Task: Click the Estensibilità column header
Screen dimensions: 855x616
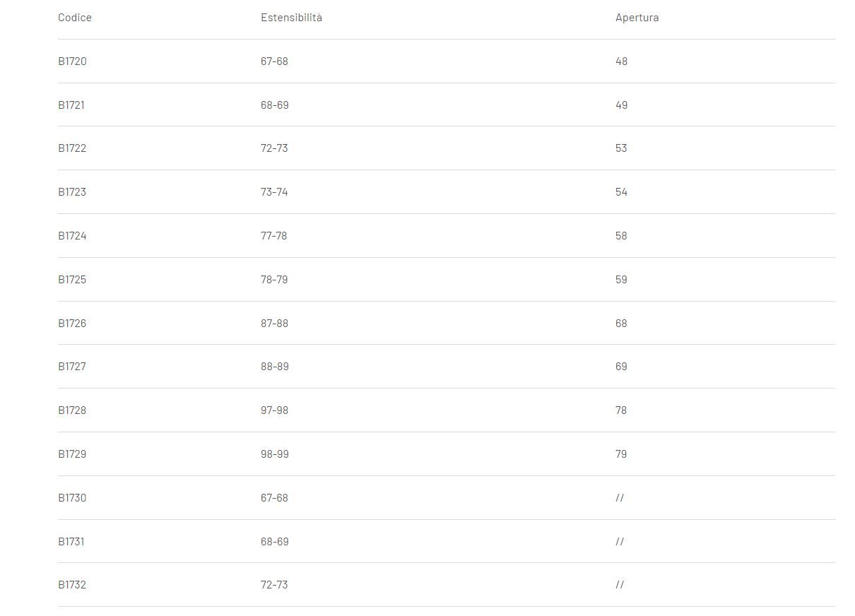Action: tap(291, 18)
